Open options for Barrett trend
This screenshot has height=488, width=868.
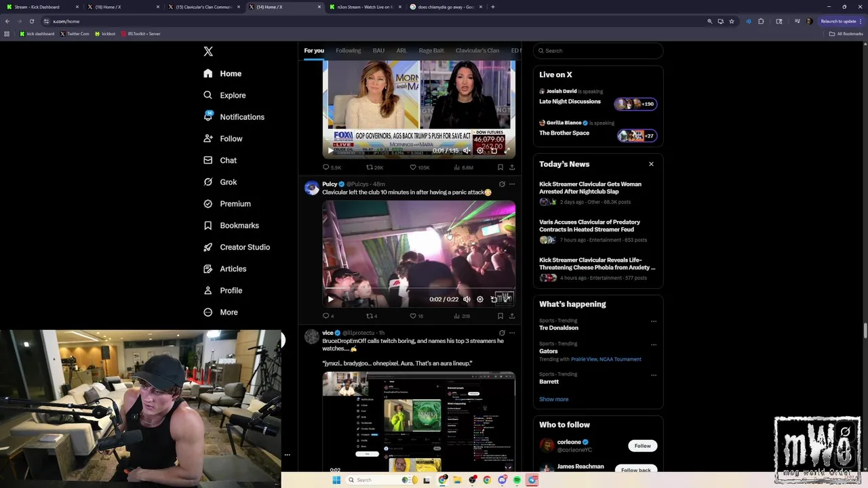coord(654,375)
